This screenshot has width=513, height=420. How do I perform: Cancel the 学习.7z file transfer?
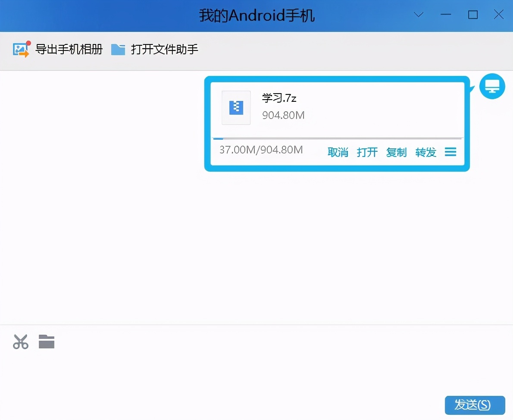click(338, 152)
